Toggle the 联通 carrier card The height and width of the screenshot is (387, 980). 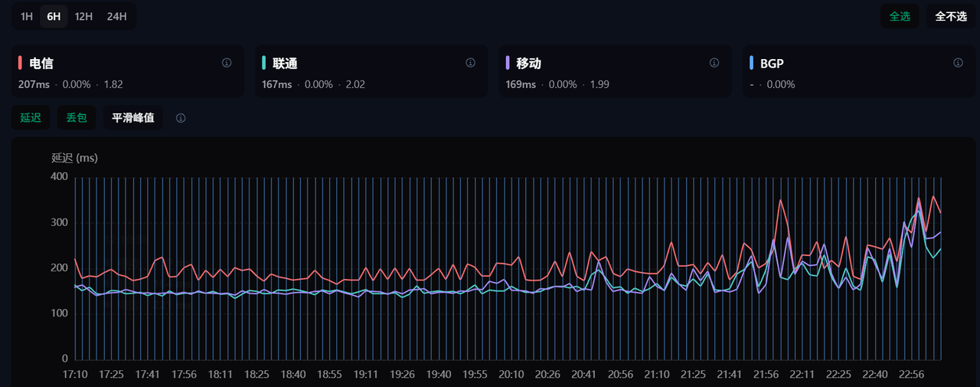coord(371,71)
